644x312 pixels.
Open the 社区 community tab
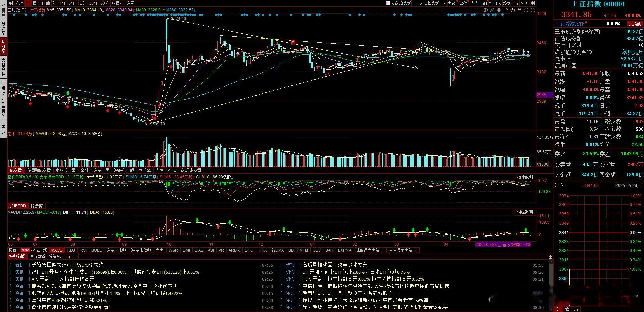(72, 256)
